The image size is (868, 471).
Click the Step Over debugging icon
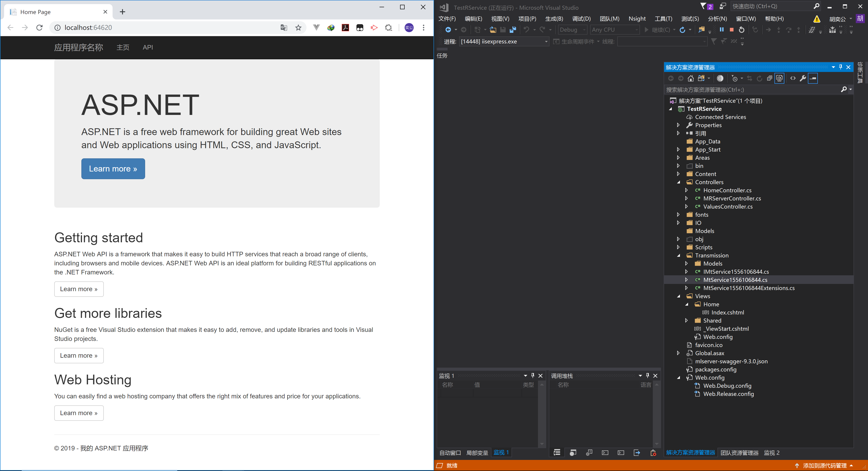pyautogui.click(x=788, y=30)
